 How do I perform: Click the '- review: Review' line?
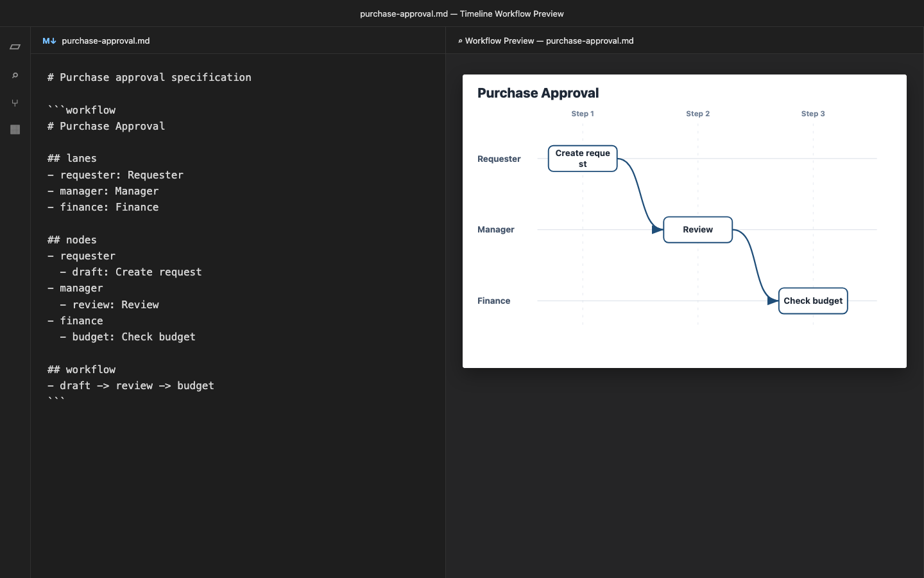[109, 304]
